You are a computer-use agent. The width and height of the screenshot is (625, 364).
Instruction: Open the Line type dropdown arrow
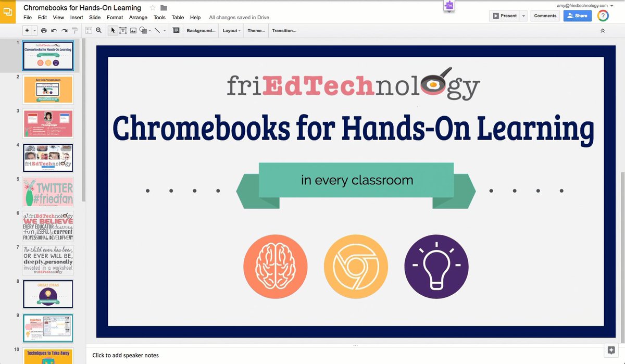point(165,31)
